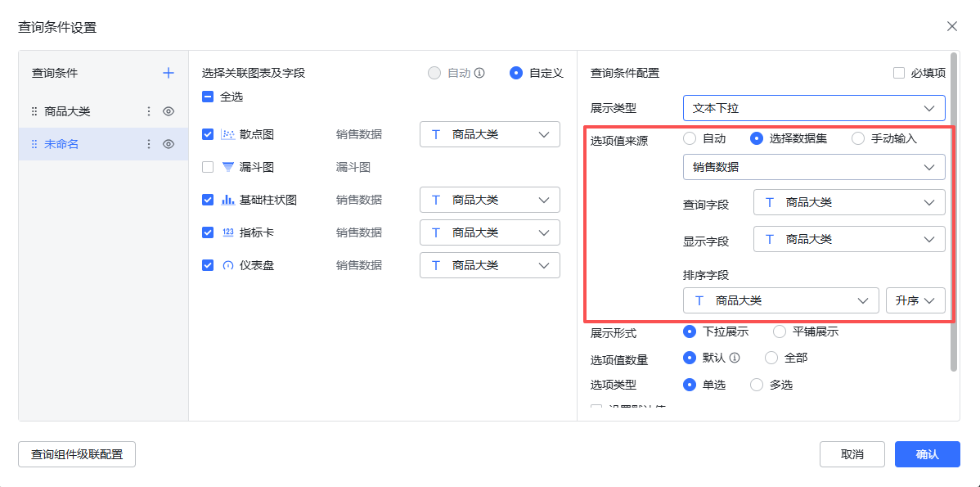Image resolution: width=980 pixels, height=487 pixels.
Task: Choose 平铺展示 display form
Action: click(x=780, y=331)
